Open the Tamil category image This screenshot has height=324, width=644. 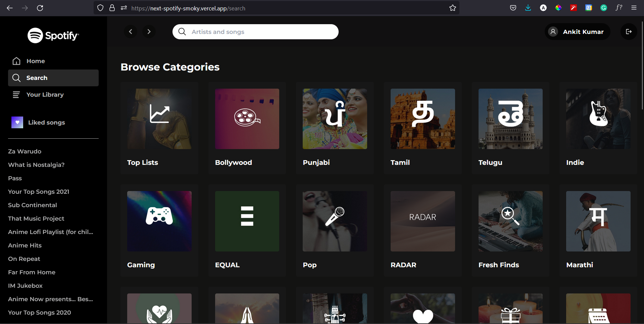[423, 119]
